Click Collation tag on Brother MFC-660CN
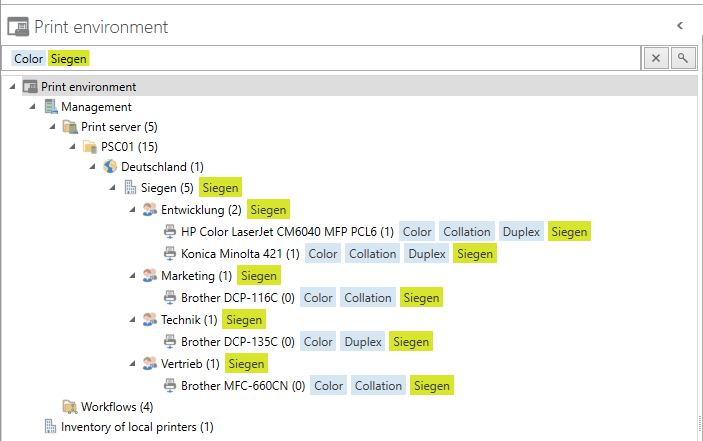Screen dimensions: 703x441 tap(378, 385)
